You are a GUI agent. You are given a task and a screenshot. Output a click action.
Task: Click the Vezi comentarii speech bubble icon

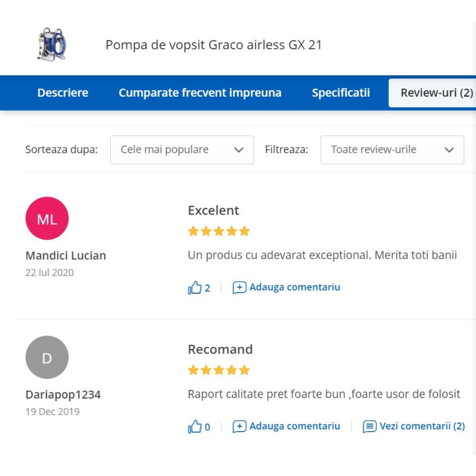pos(369,427)
